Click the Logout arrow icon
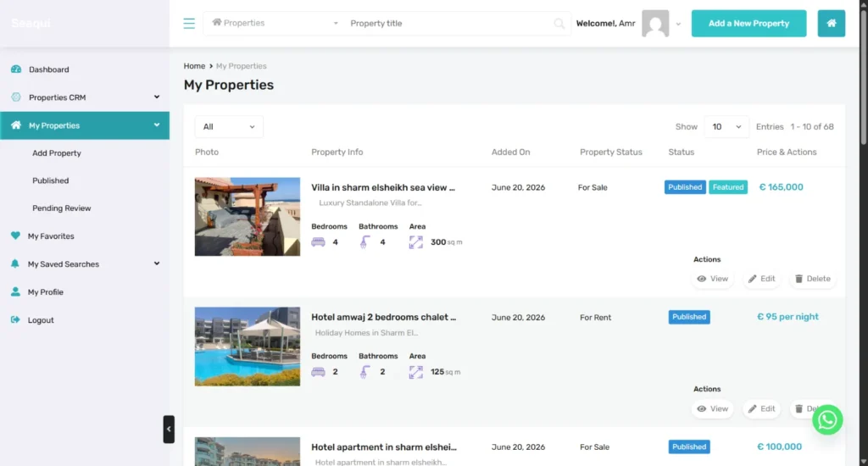Viewport: 868px width, 466px height. [x=15, y=320]
